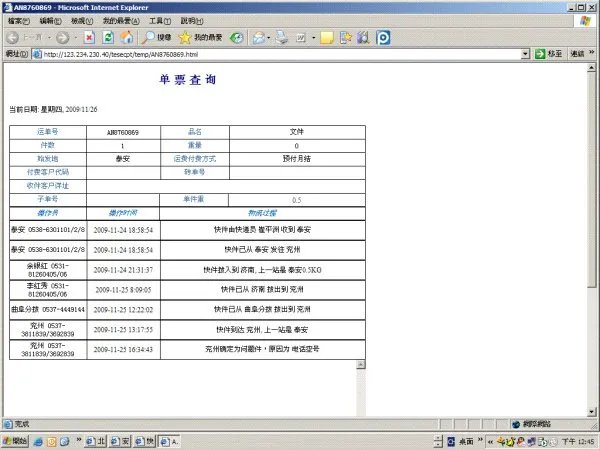Open the Mail button dropdown arrow
This screenshot has height=450, width=600.
(270, 37)
